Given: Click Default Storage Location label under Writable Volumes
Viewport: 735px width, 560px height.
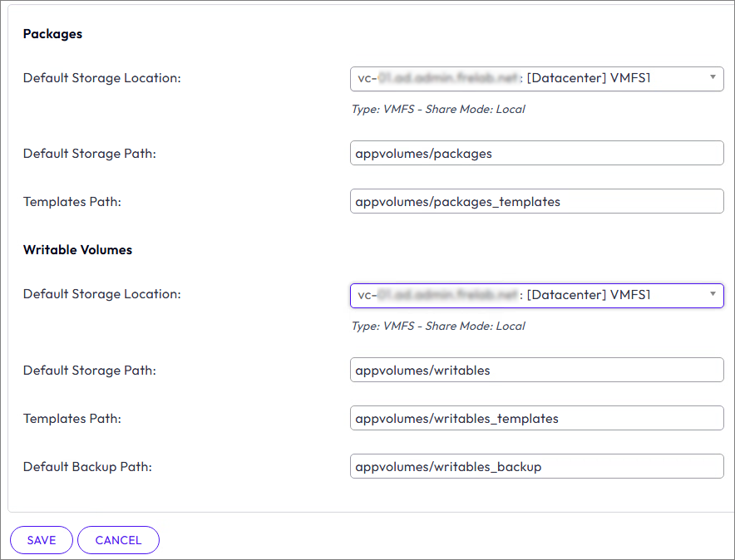Looking at the screenshot, I should point(101,294).
